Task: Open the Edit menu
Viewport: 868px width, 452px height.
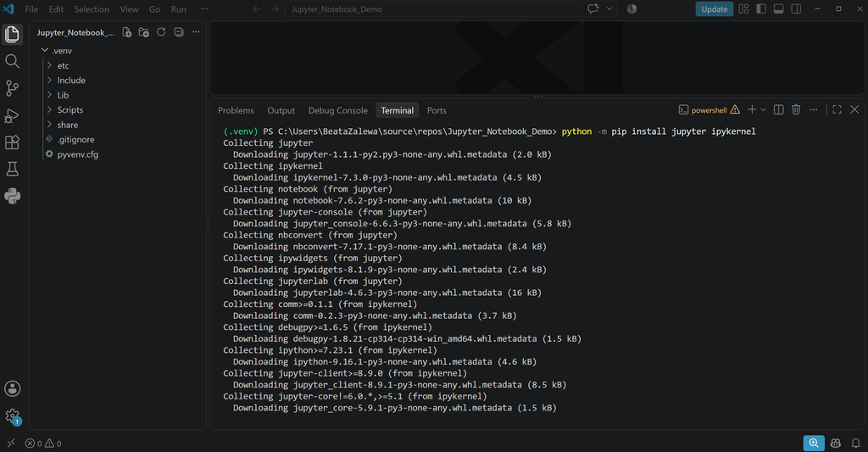Action: click(x=56, y=8)
